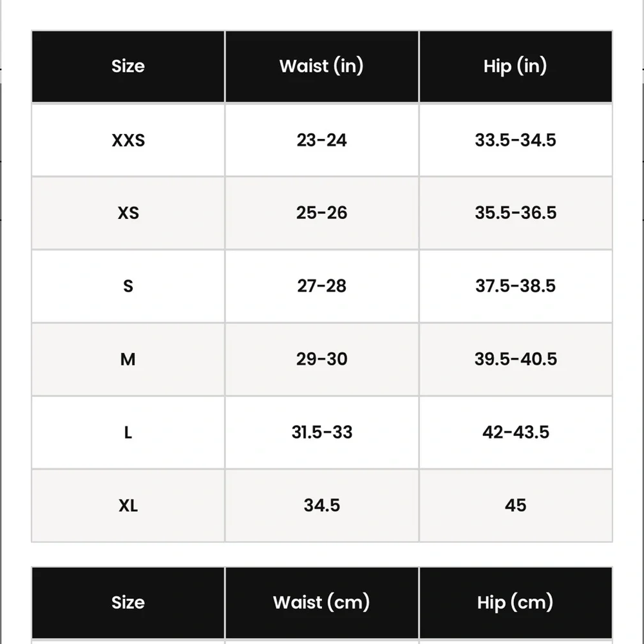Select the S size cell
This screenshot has height=644, width=644.
(x=128, y=287)
